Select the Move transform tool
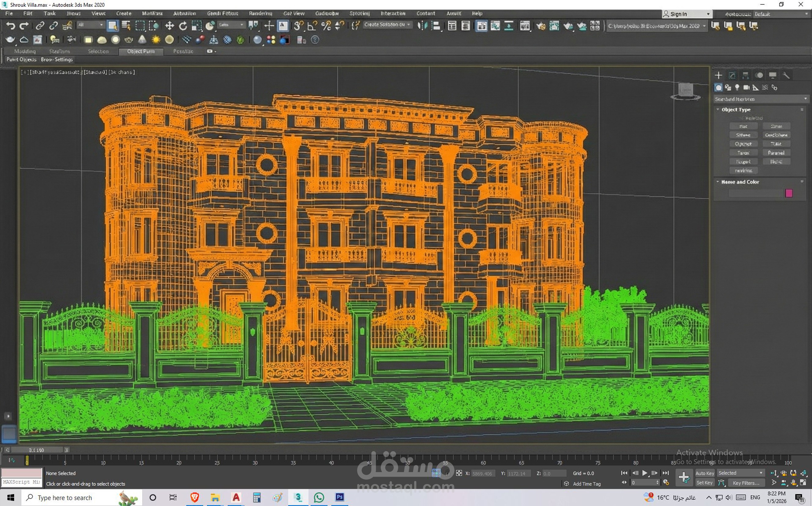 [169, 26]
